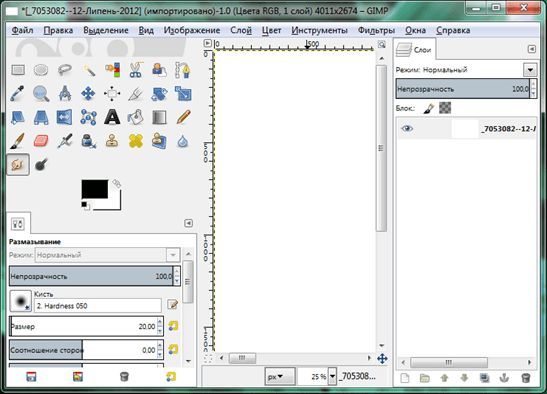
Task: Open the Инструменты menu
Action: (320, 30)
